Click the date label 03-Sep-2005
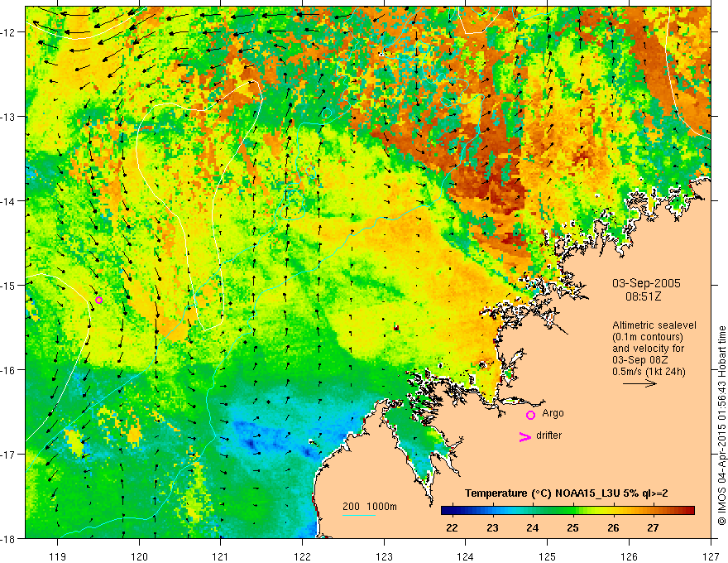Image resolution: width=728 pixels, height=563 pixels. pyautogui.click(x=646, y=283)
